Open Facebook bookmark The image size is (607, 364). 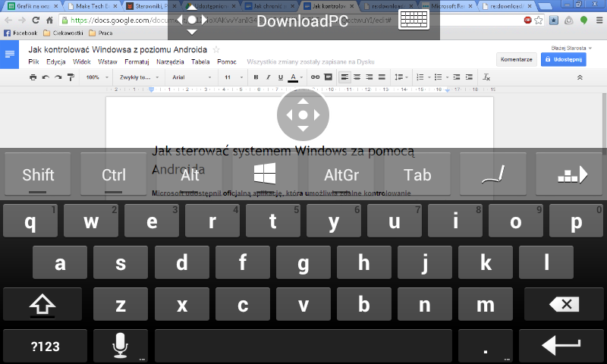click(21, 33)
